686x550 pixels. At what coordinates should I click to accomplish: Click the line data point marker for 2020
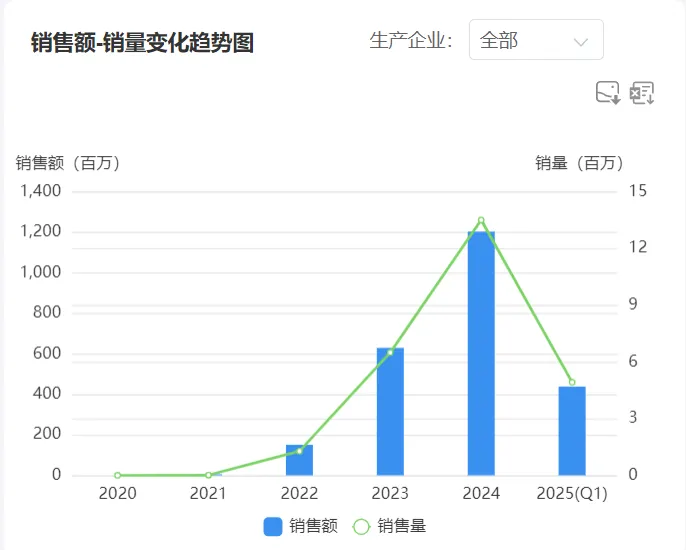point(117,475)
